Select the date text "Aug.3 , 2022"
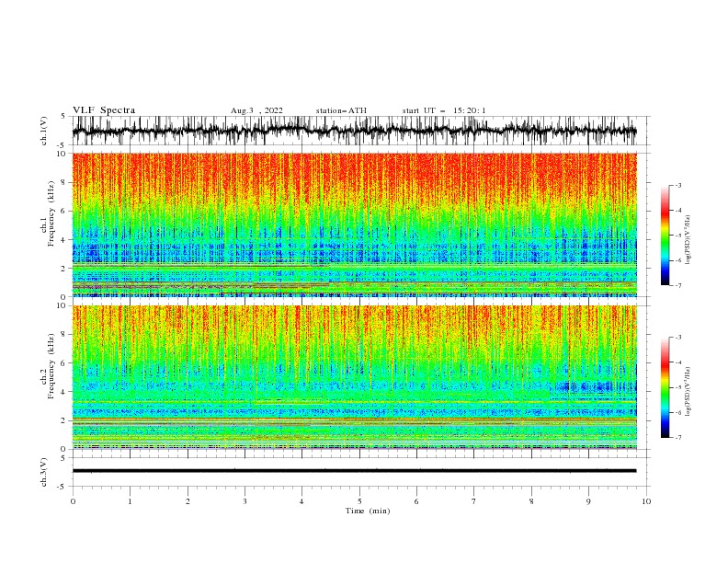The width and height of the screenshot is (728, 563). (256, 110)
